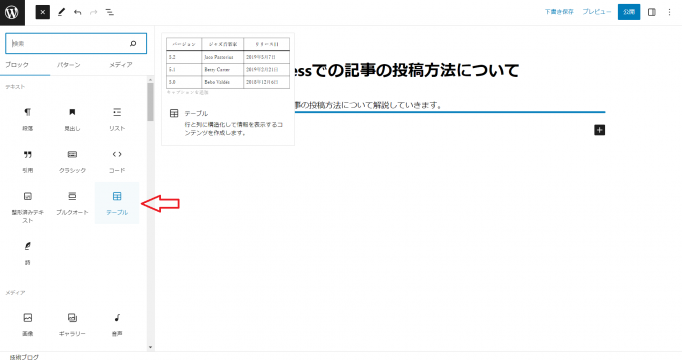Insert an Image (画像) block
Image resolution: width=682 pixels, height=360 pixels.
click(x=27, y=324)
